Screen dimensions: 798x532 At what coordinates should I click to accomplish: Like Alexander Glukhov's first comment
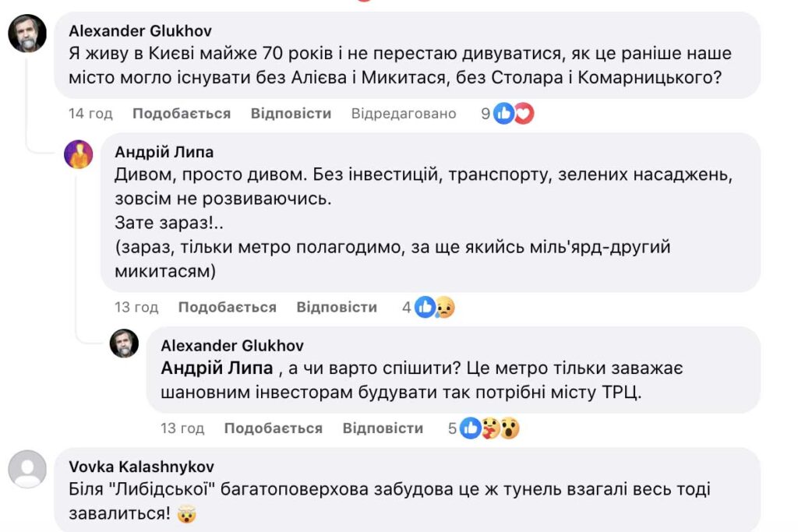(x=181, y=114)
